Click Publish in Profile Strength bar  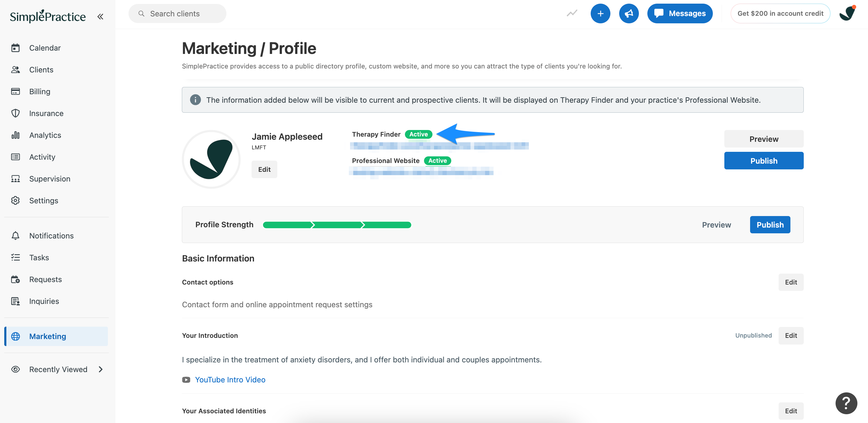coord(770,225)
